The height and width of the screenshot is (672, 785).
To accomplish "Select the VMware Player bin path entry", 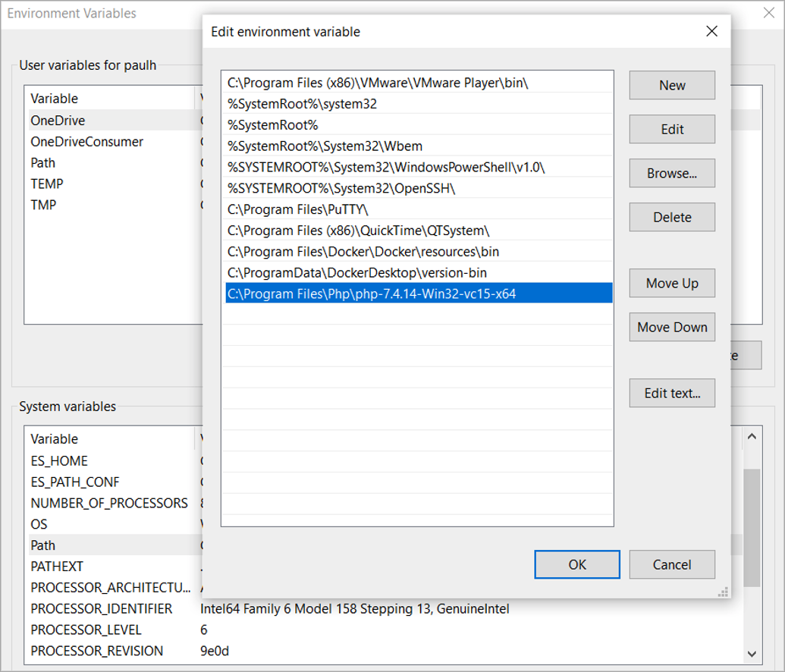I will (341, 82).
